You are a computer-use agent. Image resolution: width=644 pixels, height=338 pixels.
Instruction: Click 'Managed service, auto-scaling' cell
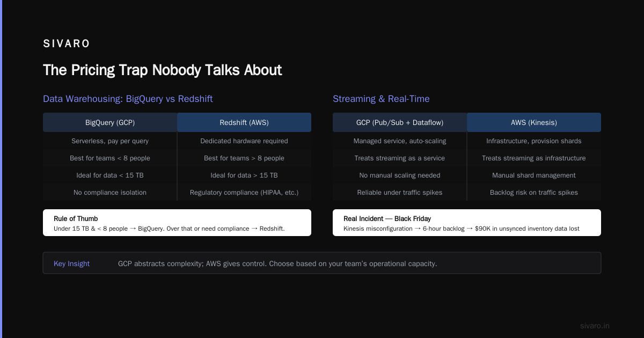[400, 141]
